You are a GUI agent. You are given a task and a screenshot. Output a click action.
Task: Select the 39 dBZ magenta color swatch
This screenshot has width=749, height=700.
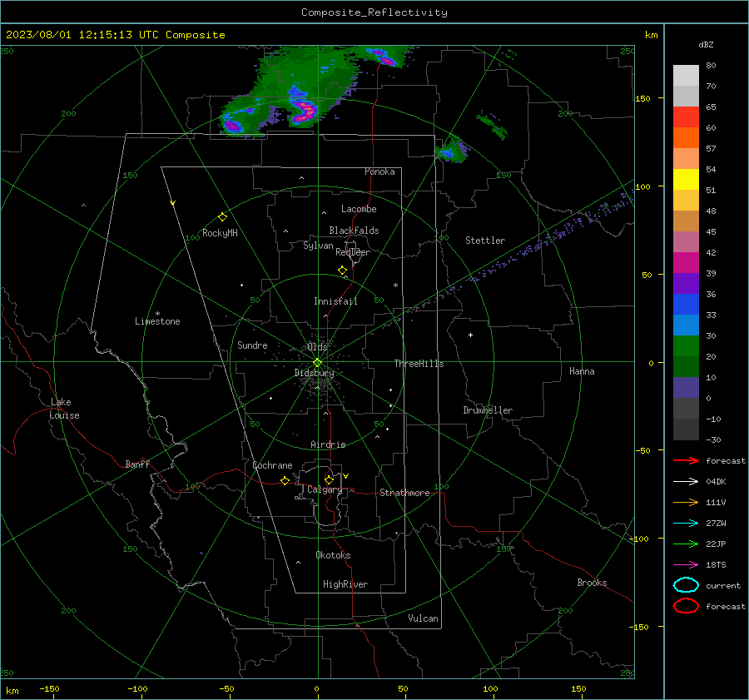tap(686, 262)
